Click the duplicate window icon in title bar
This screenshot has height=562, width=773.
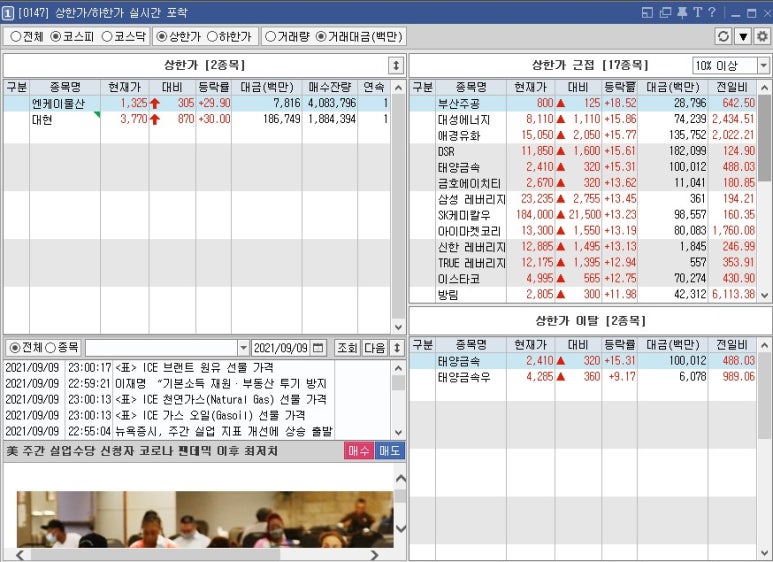pos(665,12)
